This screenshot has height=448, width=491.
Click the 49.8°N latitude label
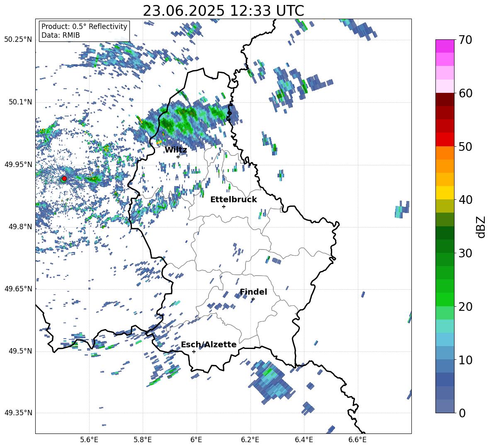(x=20, y=227)
